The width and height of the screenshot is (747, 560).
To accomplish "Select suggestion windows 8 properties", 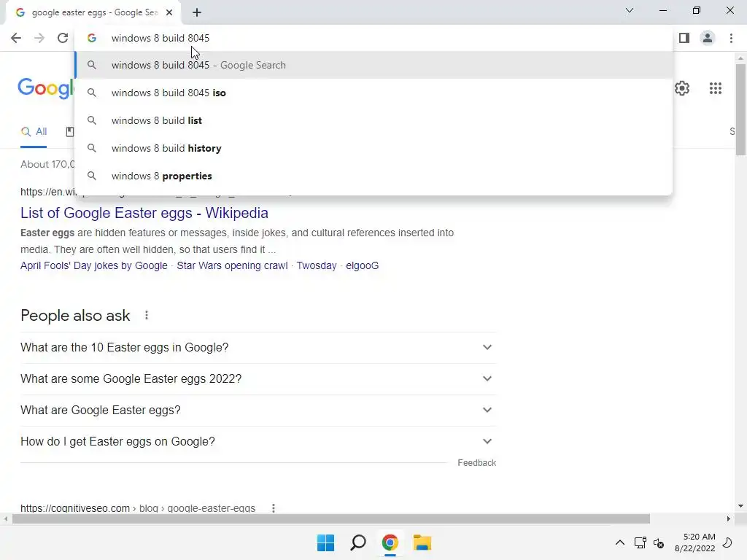I will point(373,176).
